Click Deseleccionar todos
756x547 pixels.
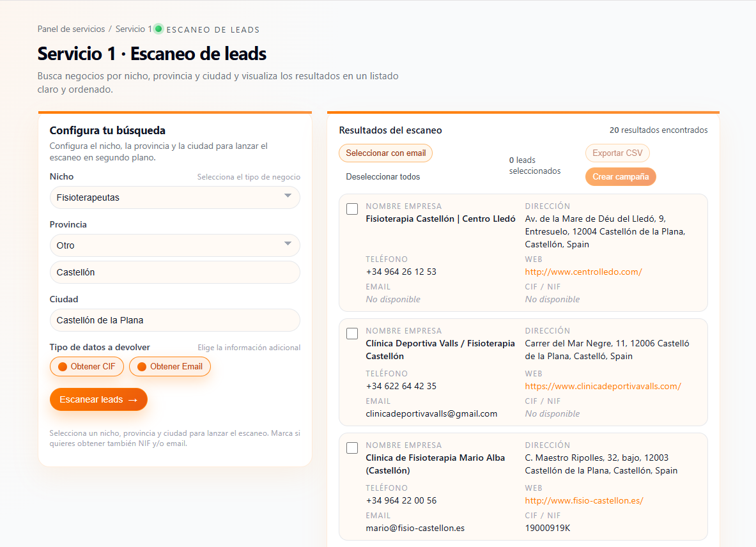(x=383, y=177)
